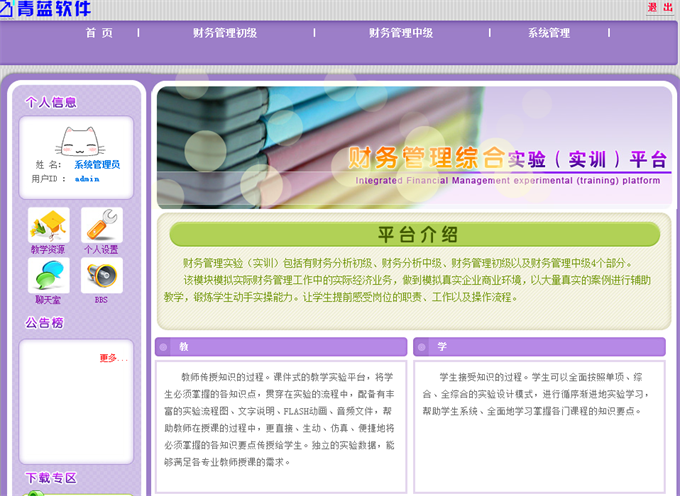Image resolution: width=680 pixels, height=496 pixels.
Task: Click the bullet icon beside 学 header
Action: (425, 347)
